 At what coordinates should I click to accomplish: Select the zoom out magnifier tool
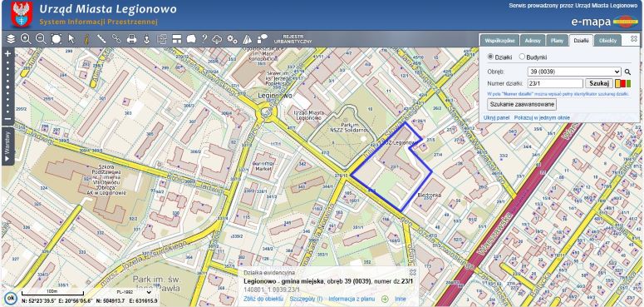[x=41, y=39]
